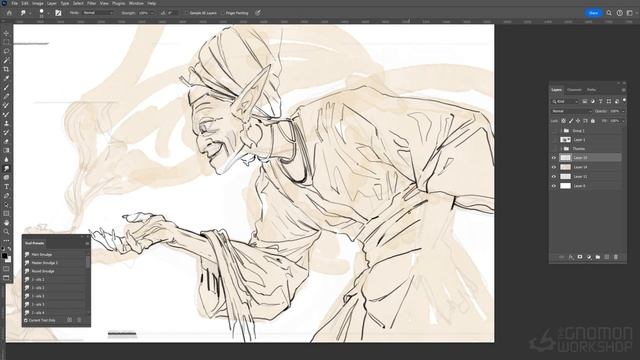
Task: Open Strength value dropdown
Action: 152,13
